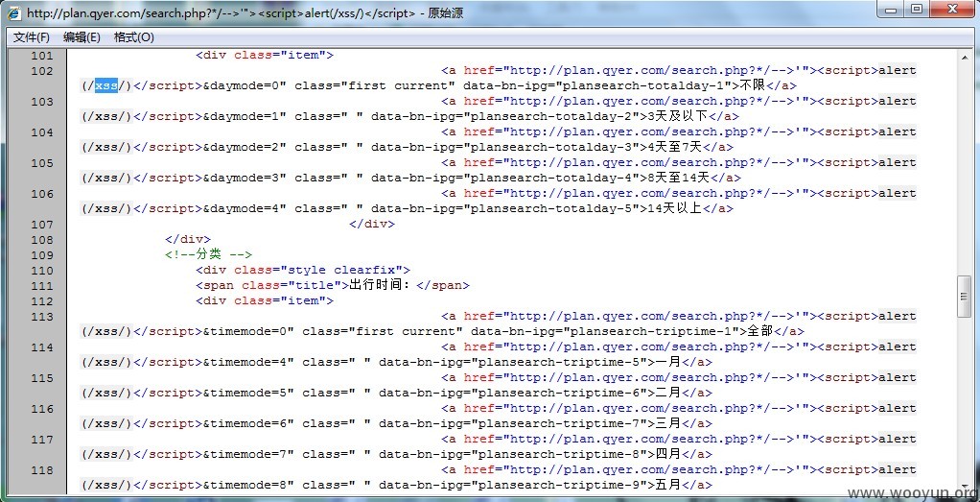Image resolution: width=980 pixels, height=502 pixels.
Task: Close the source viewer window
Action: pyautogui.click(x=952, y=11)
